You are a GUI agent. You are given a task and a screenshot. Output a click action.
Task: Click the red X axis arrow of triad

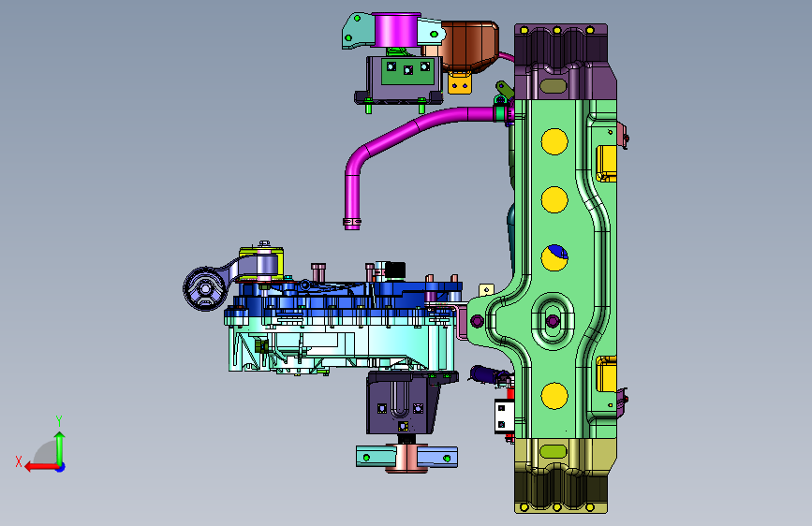pyautogui.click(x=41, y=467)
